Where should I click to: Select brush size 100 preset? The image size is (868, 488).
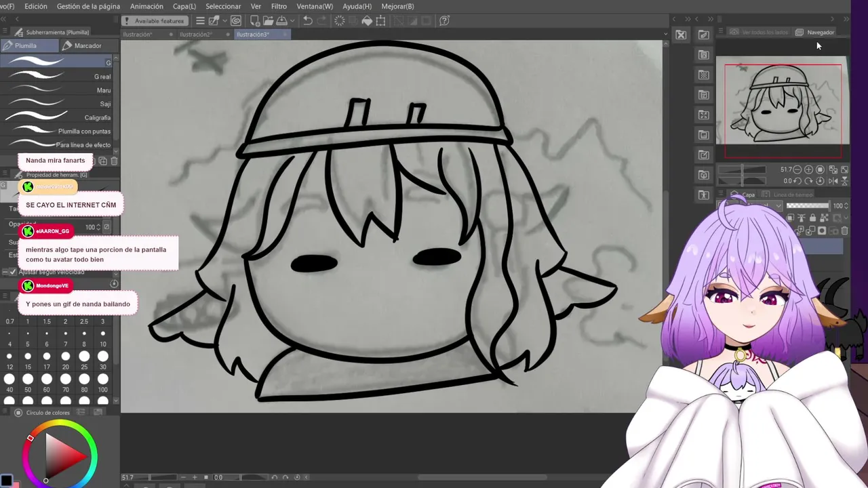103,384
